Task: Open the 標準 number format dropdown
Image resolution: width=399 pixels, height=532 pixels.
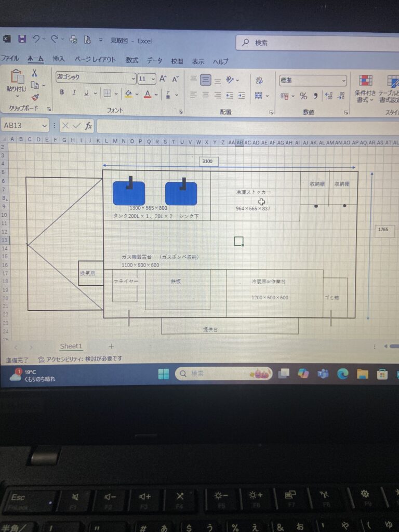Action: (343, 81)
